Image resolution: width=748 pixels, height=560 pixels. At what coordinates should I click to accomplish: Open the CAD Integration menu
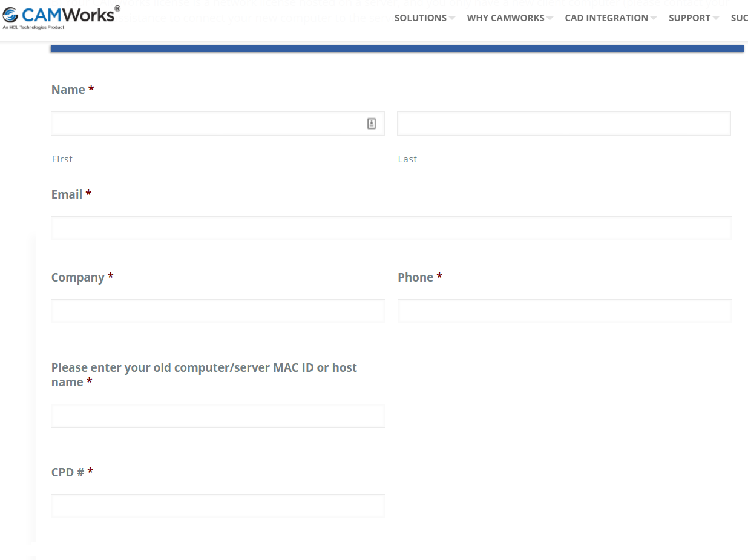[x=606, y=18]
